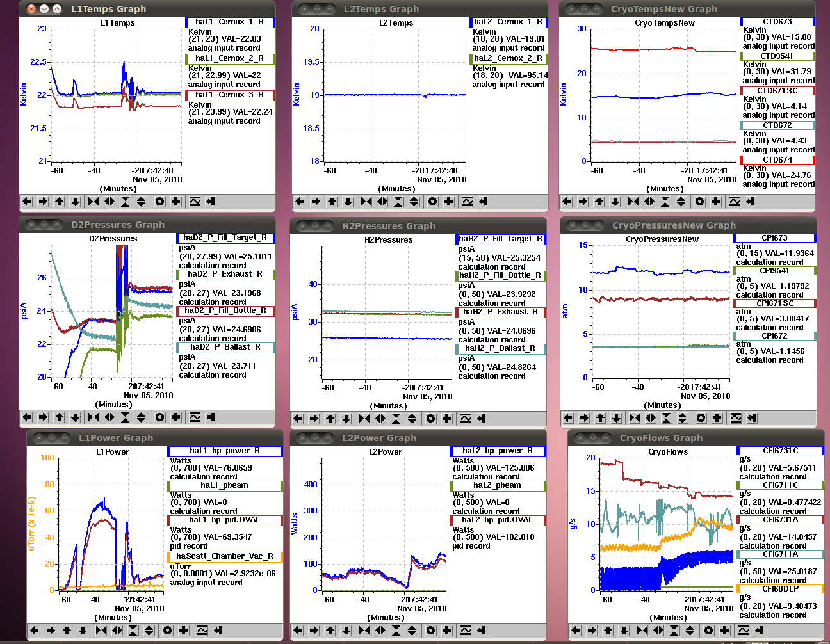830x644 pixels.
Task: Zoom out horizontally (diamond icon) in CryoTempsNew Graph
Action: (x=649, y=202)
